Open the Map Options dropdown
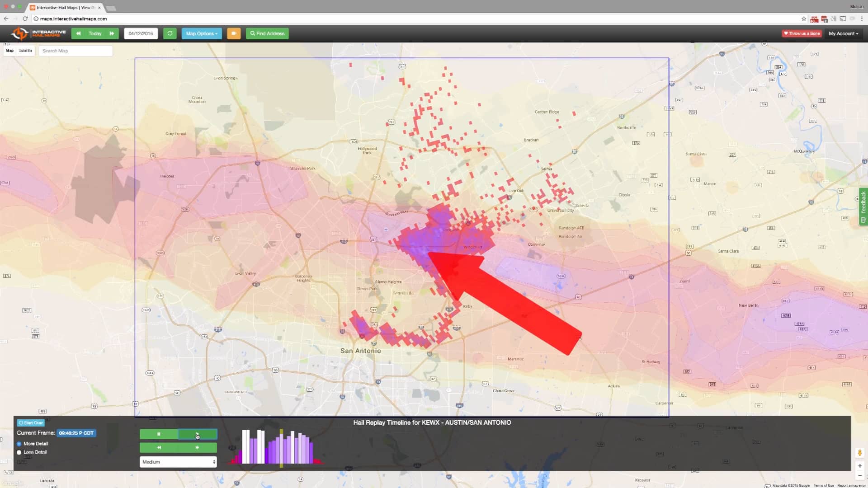Image resolution: width=868 pixels, height=488 pixels. [201, 33]
